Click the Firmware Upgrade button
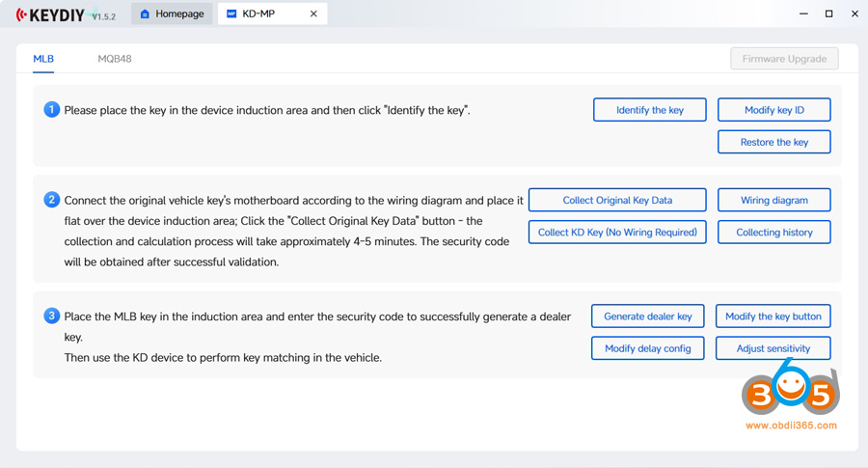Image resolution: width=868 pixels, height=468 pixels. tap(784, 59)
